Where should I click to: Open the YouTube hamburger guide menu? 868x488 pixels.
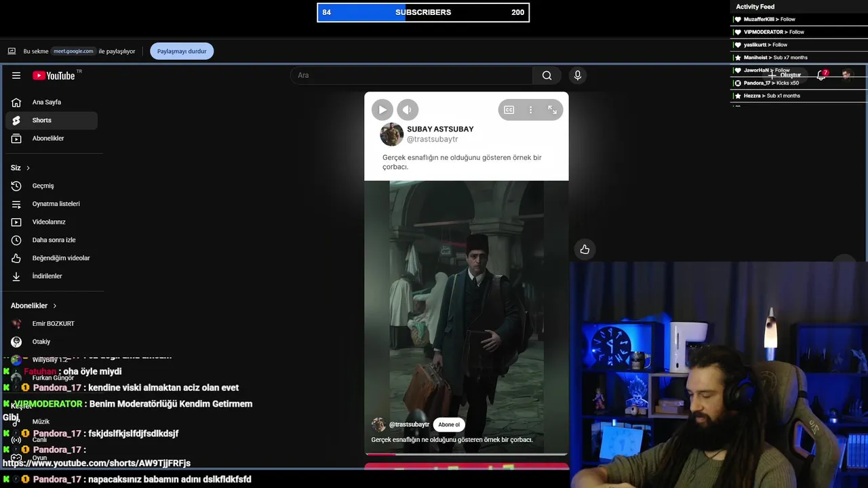[16, 75]
